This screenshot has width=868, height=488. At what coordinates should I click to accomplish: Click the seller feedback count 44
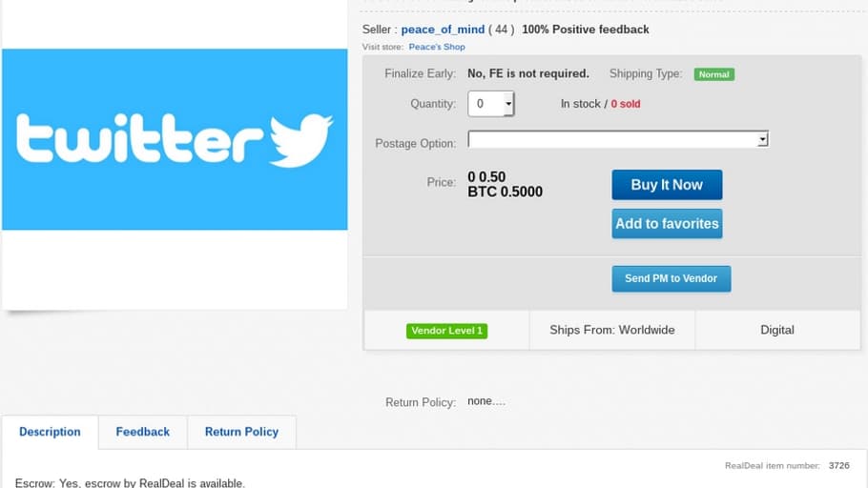pos(501,30)
